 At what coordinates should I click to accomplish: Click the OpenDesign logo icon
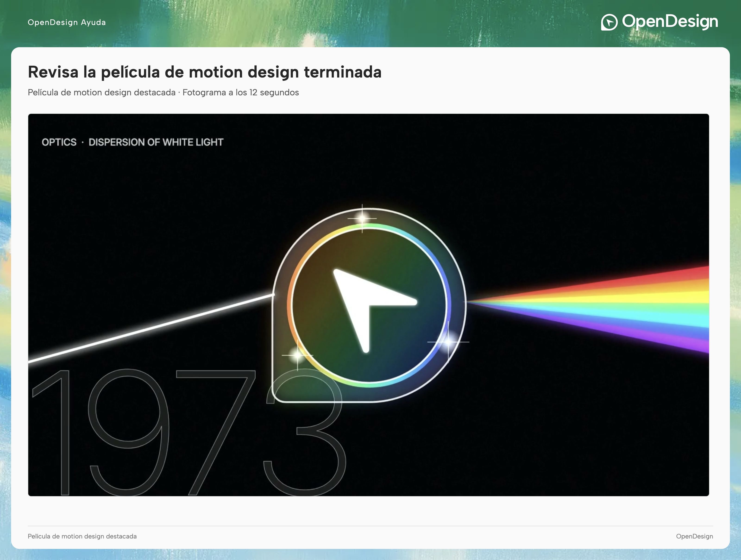pos(609,22)
